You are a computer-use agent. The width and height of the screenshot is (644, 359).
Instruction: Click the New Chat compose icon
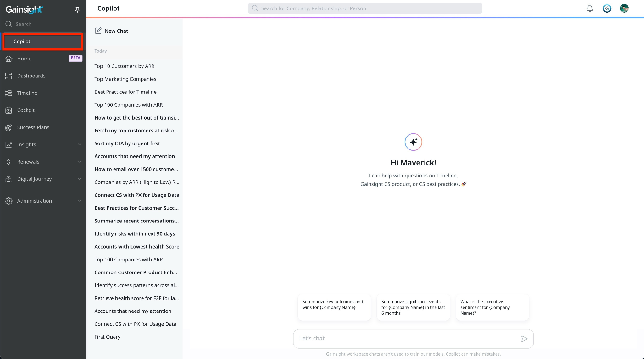pyautogui.click(x=98, y=31)
